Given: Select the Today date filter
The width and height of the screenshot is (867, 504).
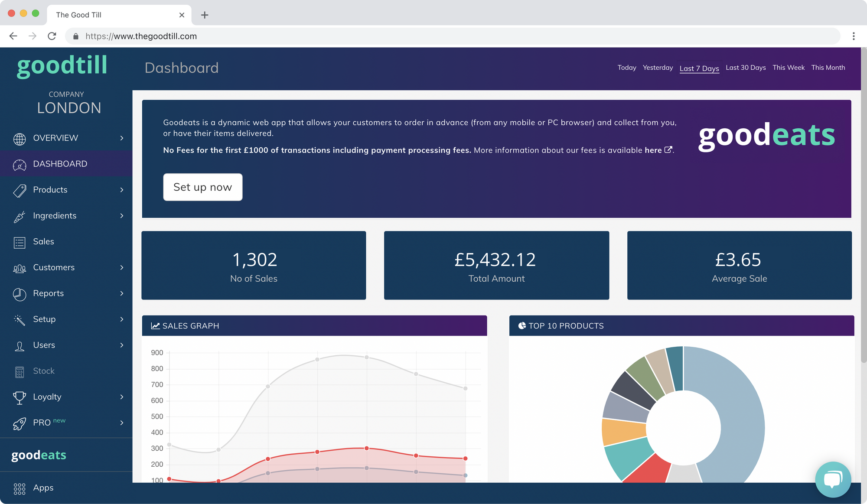Looking at the screenshot, I should pyautogui.click(x=627, y=68).
